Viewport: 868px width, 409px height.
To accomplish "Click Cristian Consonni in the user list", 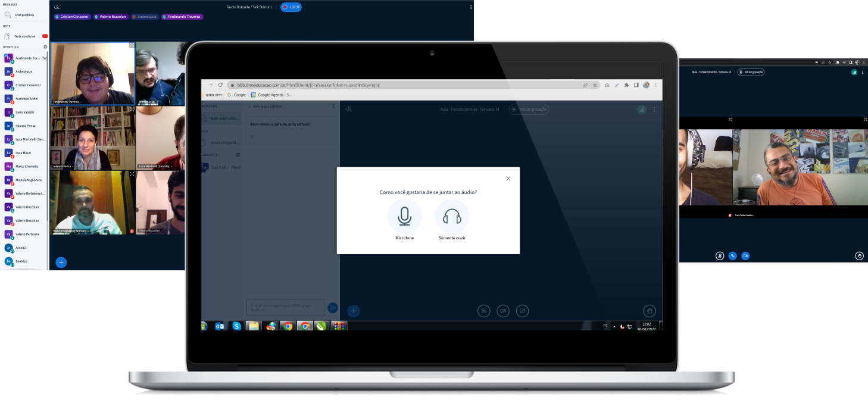I will tap(25, 85).
